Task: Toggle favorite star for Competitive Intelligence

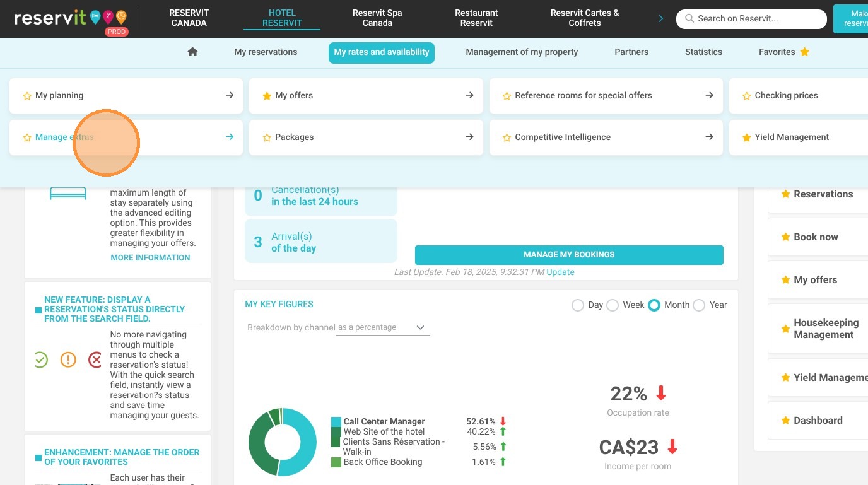Action: tap(507, 137)
